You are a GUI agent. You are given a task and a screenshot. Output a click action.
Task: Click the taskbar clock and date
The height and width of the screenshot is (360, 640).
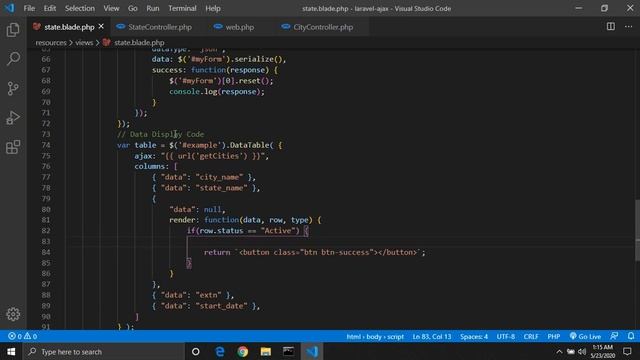click(603, 351)
